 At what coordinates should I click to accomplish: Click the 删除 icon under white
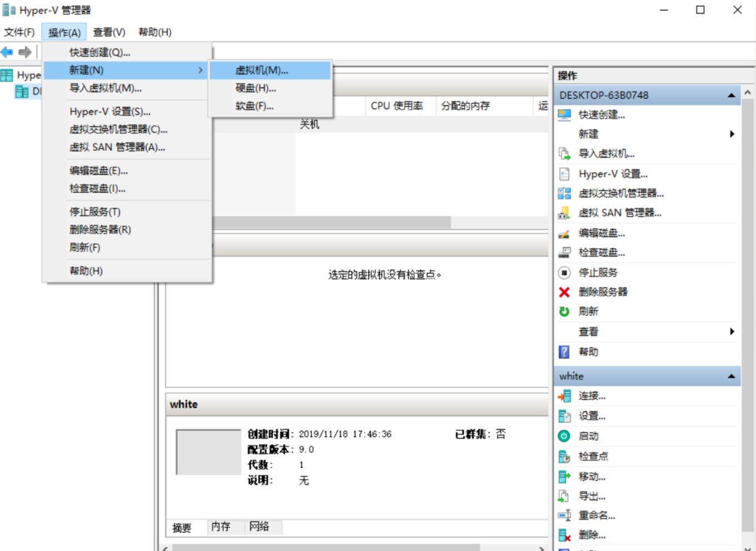point(564,535)
